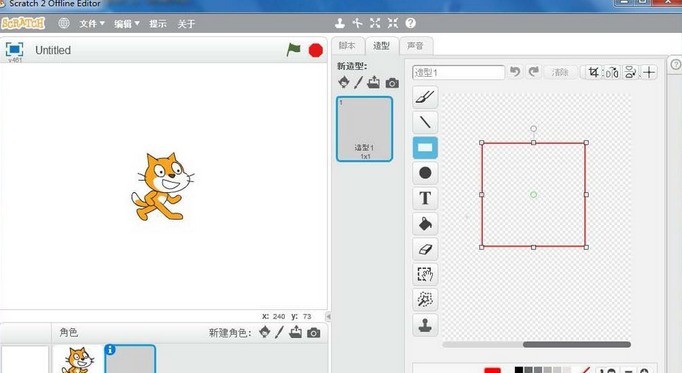
Task: Flip the costume up-down
Action: 630,72
